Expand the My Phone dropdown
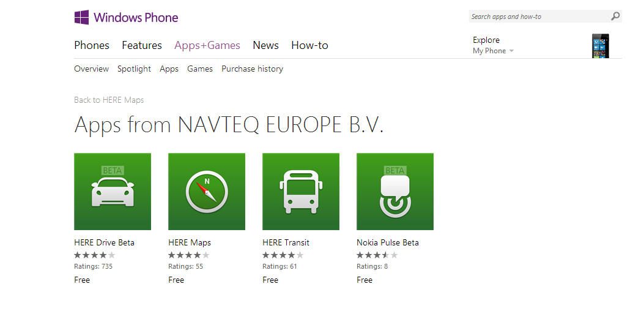The height and width of the screenshot is (325, 644). [494, 51]
